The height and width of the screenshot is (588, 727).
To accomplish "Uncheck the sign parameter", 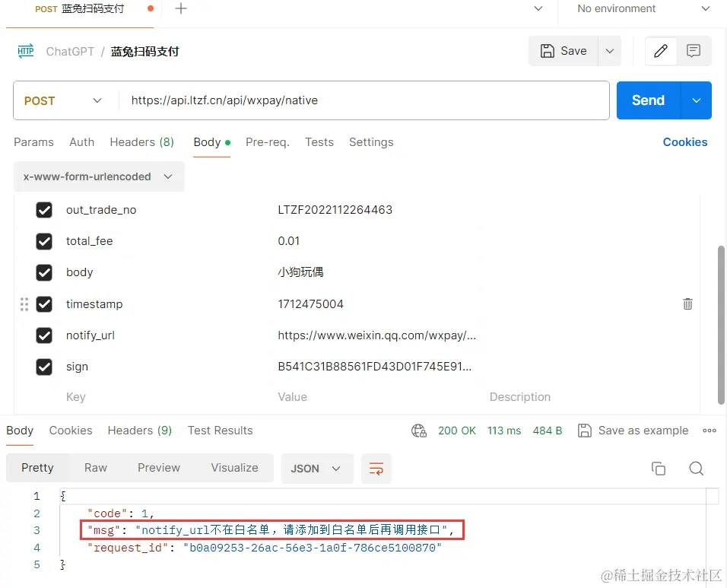I will pyautogui.click(x=44, y=367).
